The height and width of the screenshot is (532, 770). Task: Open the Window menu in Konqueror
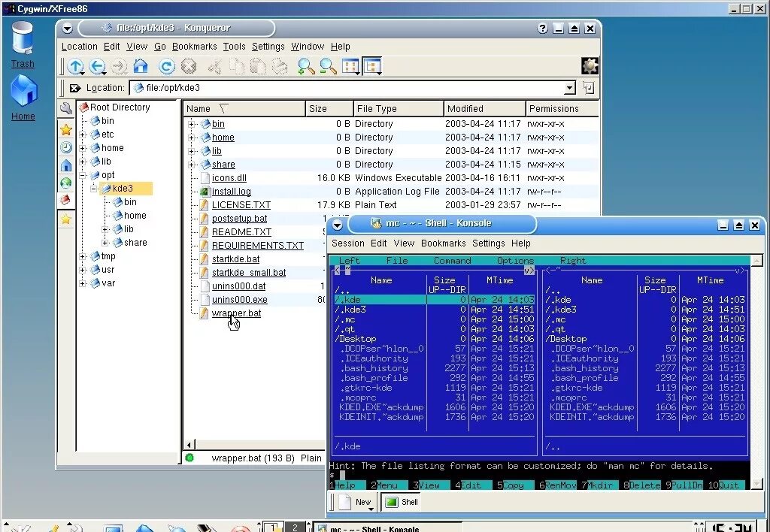coord(308,46)
